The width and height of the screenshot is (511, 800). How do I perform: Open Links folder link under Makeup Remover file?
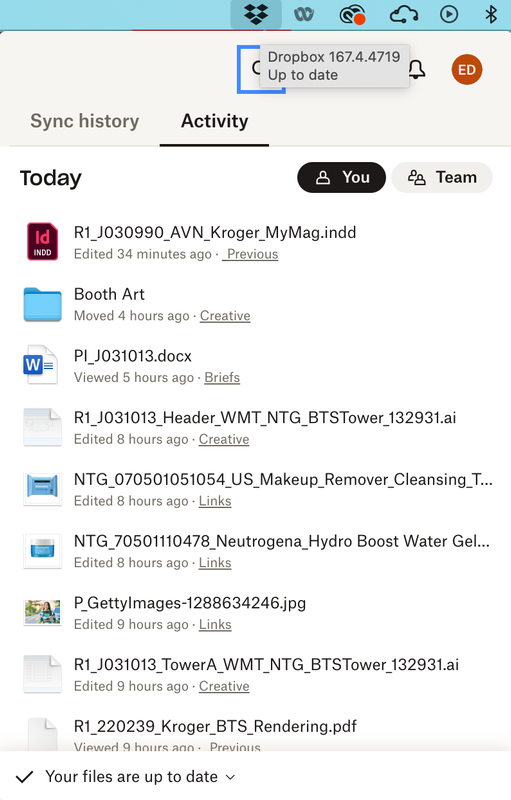tap(215, 501)
